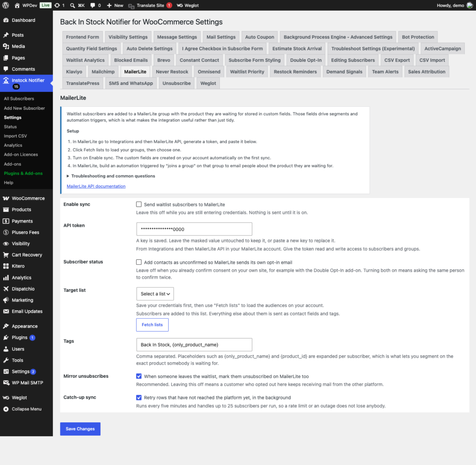476x465 pixels.
Task: Click the updates refresh icon in admin bar
Action: coord(57,5)
